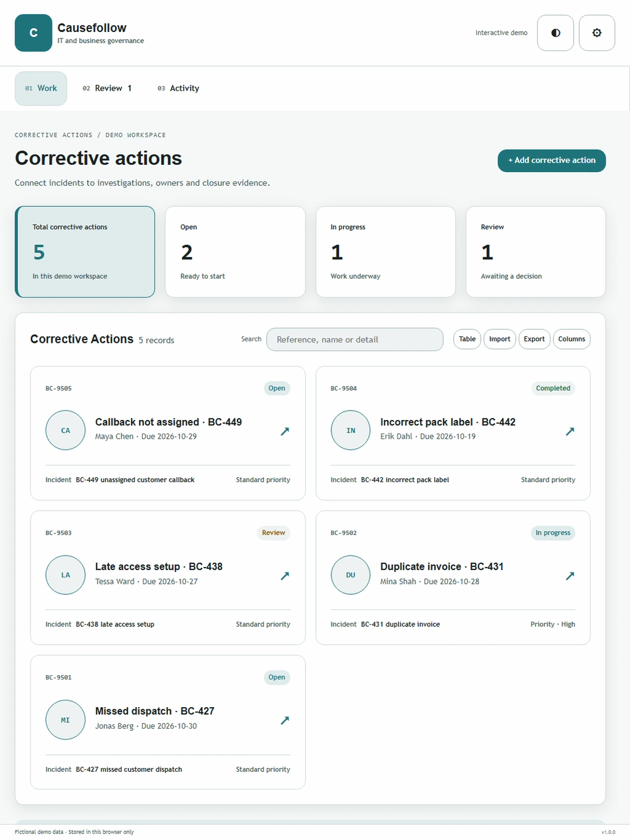630x840 pixels.
Task: Open Incorrect pack label · BC-442 title
Action: [448, 422]
